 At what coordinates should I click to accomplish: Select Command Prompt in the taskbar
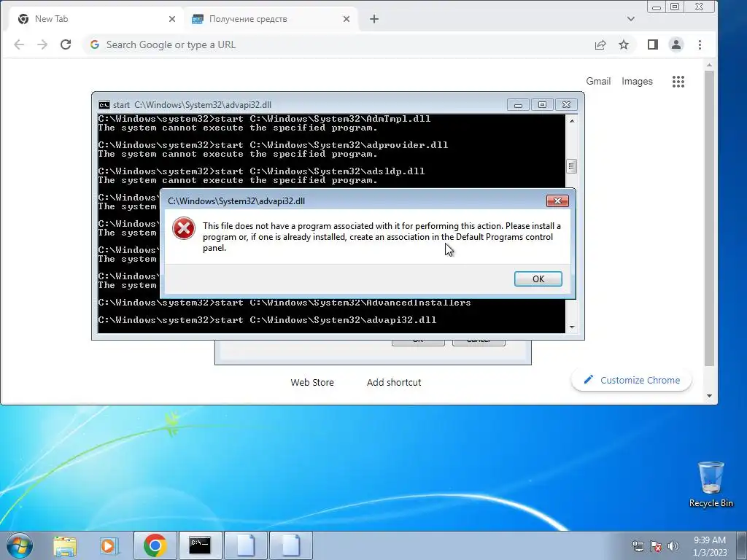tap(200, 545)
